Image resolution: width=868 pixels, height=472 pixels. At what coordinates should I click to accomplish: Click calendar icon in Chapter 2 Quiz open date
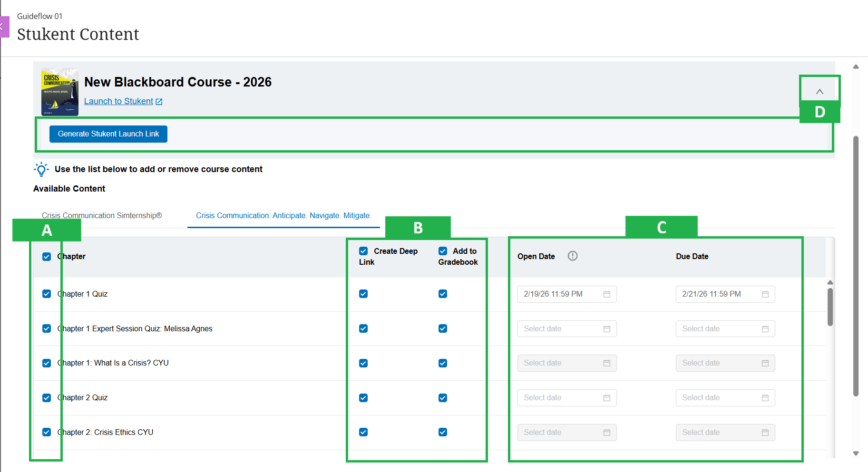click(x=606, y=398)
